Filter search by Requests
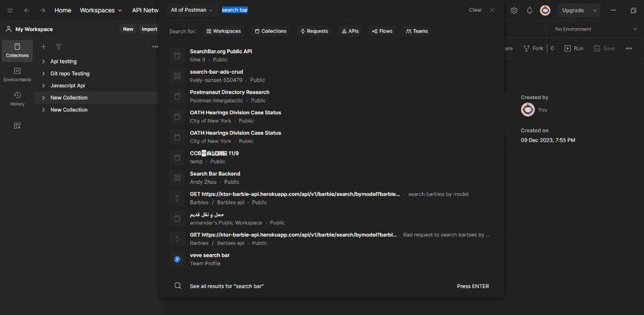The image size is (644, 315). (x=314, y=31)
